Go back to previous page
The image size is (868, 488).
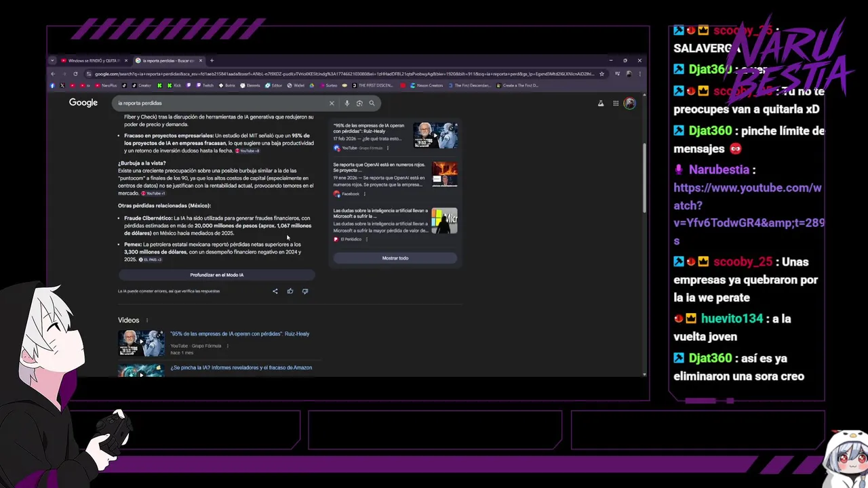coord(54,74)
